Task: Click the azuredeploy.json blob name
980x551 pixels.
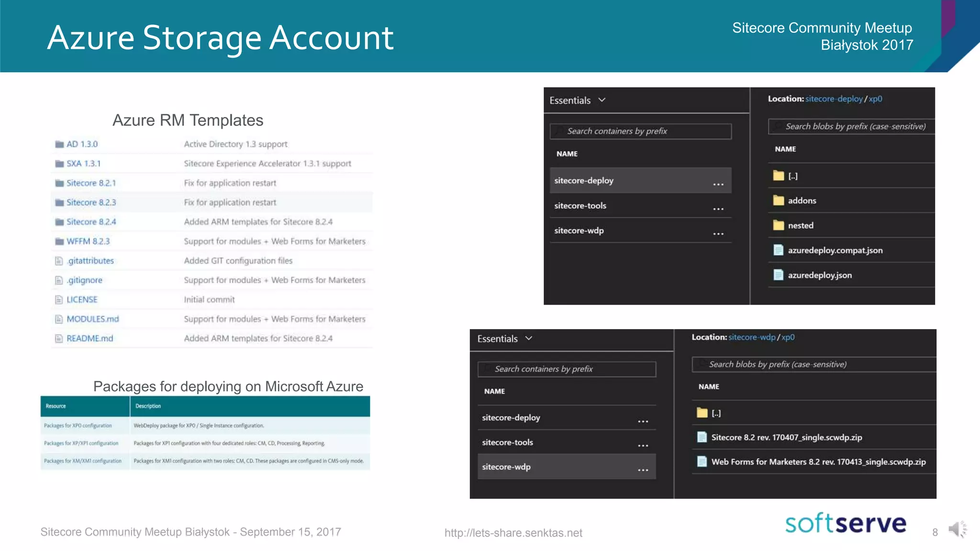Action: [820, 275]
